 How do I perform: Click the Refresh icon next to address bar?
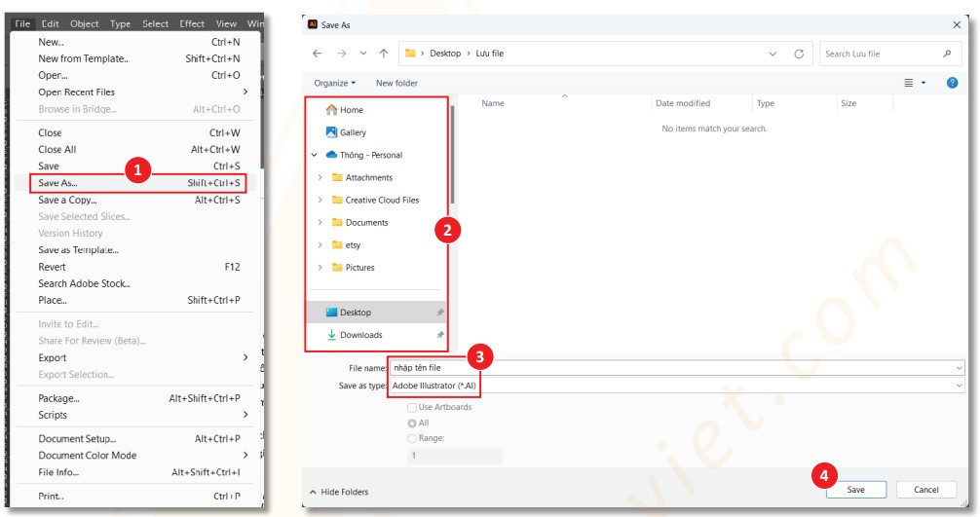[x=799, y=54]
